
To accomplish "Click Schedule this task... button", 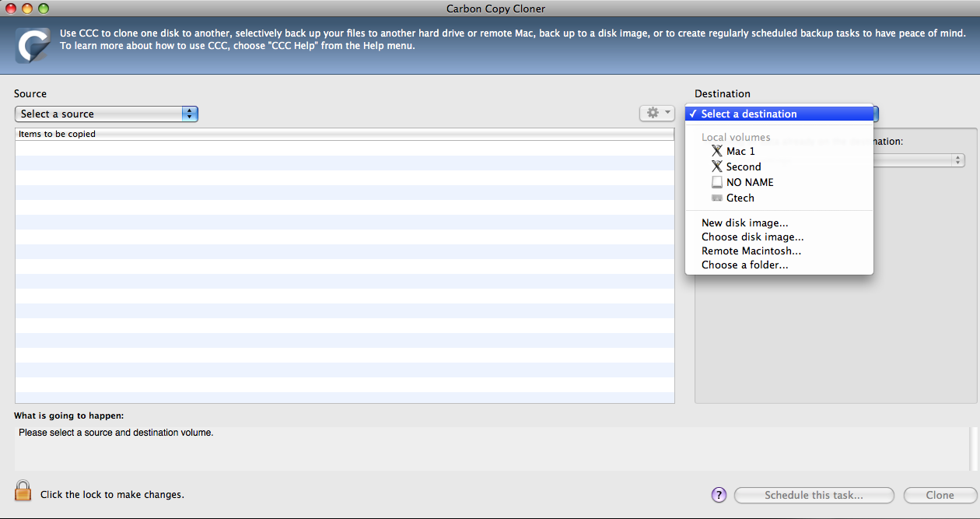I will tap(814, 495).
